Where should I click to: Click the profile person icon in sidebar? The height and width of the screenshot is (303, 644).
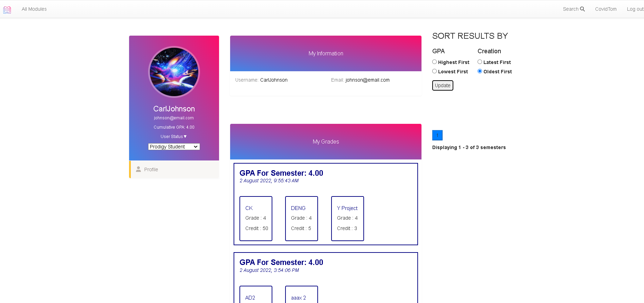pyautogui.click(x=138, y=169)
